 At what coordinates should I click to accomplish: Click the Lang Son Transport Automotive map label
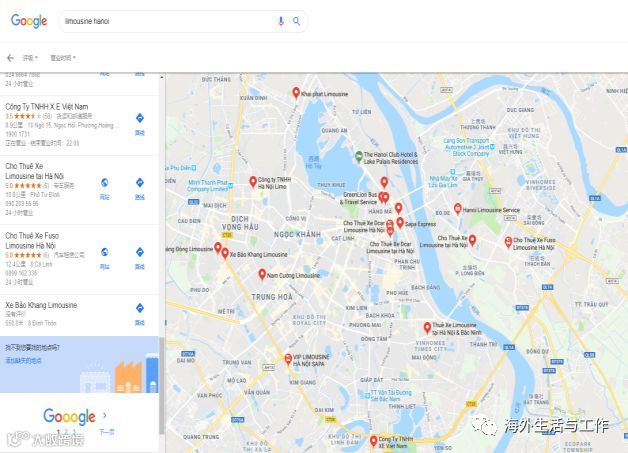(x=467, y=147)
